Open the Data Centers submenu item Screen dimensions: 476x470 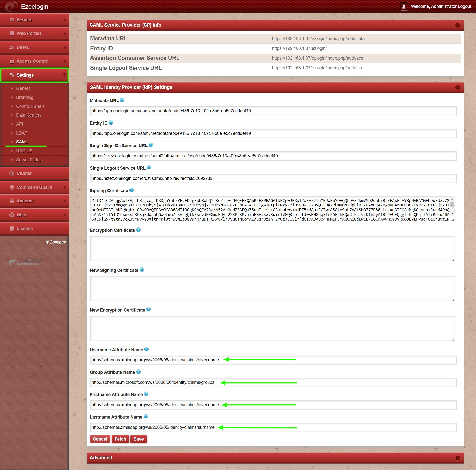[x=29, y=115]
